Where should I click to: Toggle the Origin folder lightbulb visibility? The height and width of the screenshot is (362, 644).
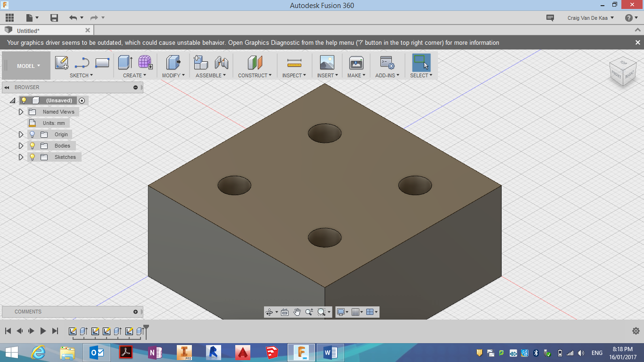point(33,134)
